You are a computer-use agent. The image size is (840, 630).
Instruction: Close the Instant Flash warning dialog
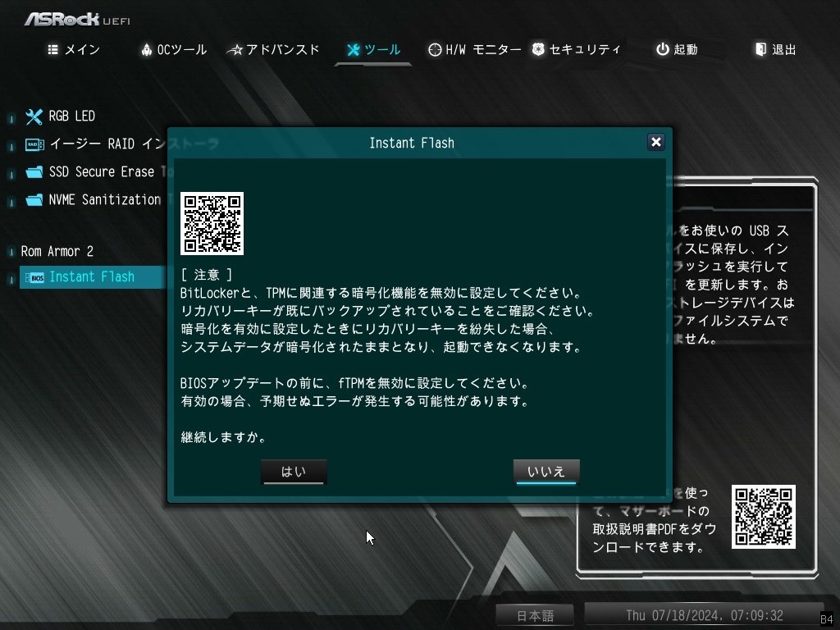[x=655, y=142]
